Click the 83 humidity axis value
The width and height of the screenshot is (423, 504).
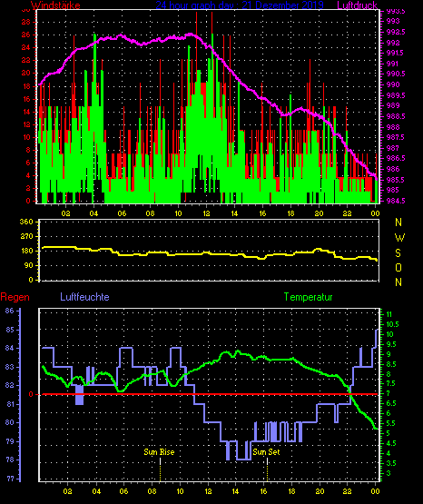click(10, 367)
